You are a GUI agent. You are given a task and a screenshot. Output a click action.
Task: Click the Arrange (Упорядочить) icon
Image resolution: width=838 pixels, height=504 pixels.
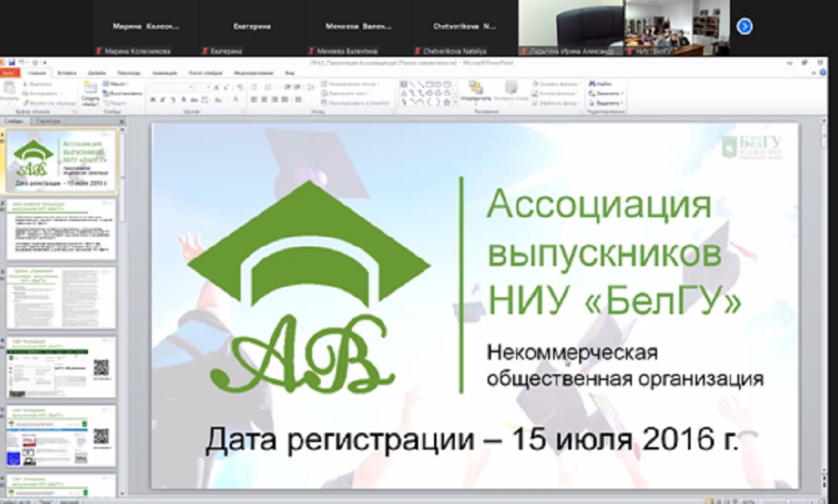(475, 90)
